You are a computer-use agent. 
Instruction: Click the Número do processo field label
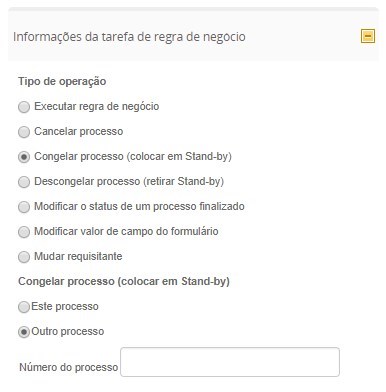(x=69, y=367)
